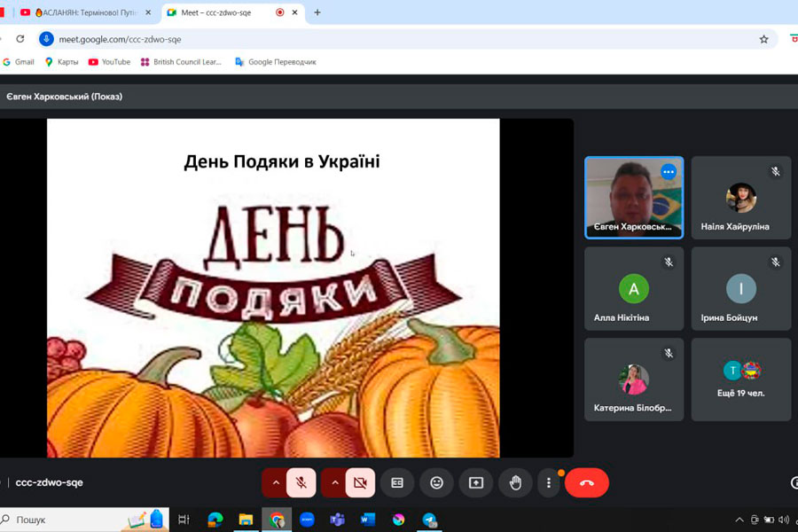Open Microsoft Teams from the taskbar
Viewport: 798px width, 532px height.
[x=337, y=520]
